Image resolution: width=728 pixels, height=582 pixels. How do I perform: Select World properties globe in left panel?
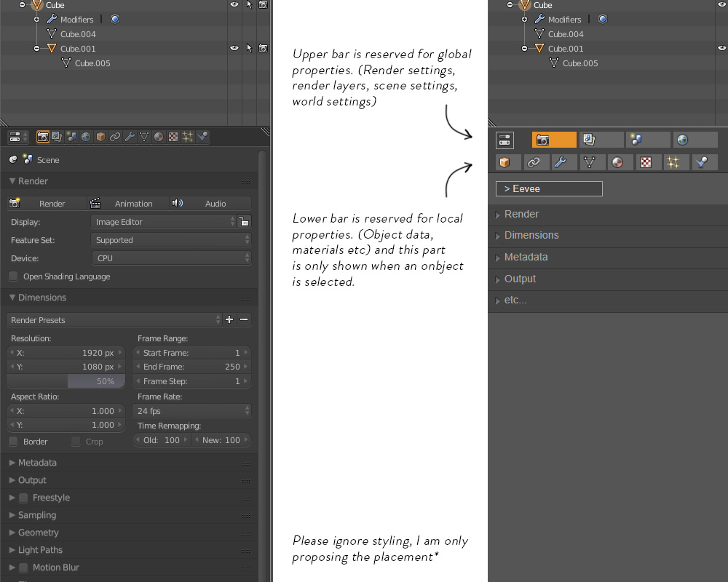(86, 137)
